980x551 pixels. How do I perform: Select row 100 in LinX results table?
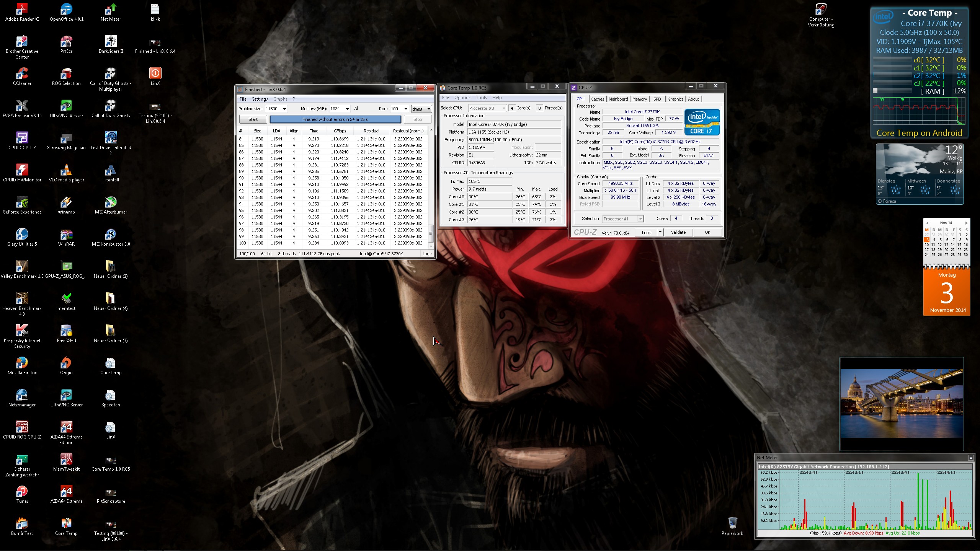point(332,243)
